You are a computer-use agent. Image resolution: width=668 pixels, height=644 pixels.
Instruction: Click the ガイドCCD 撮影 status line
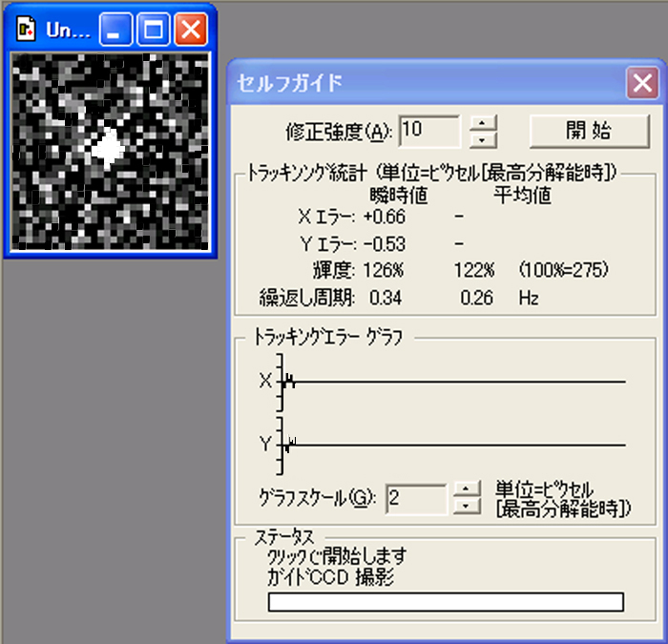tap(330, 577)
